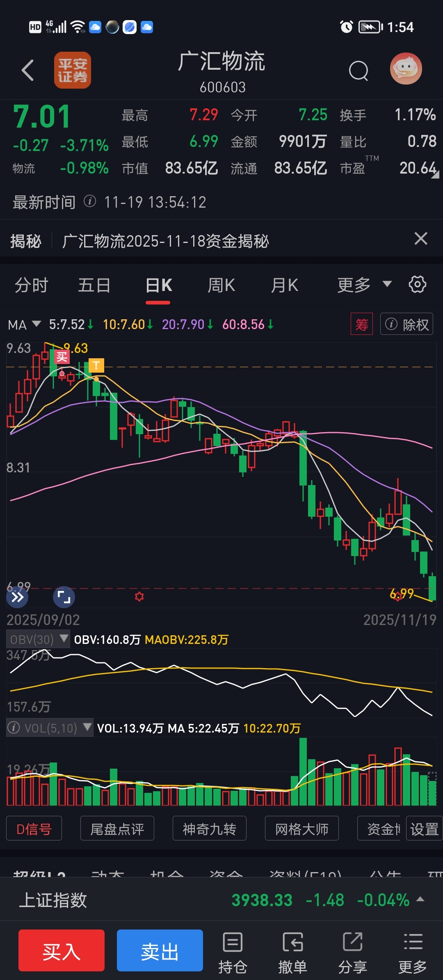Open the 平安证券 logo icon
Viewport: 443px width, 980px height.
73,70
